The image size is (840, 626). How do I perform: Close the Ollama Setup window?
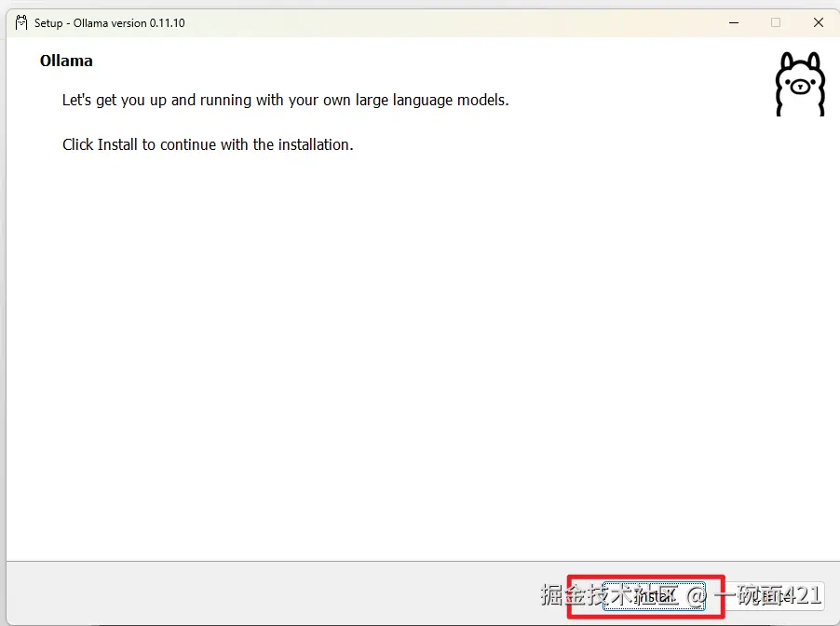pos(818,22)
